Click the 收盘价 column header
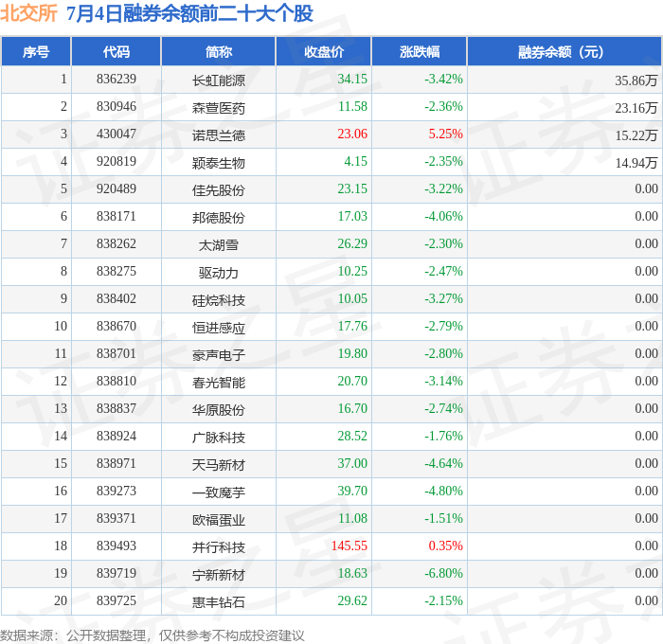Image resolution: width=663 pixels, height=644 pixels. (x=324, y=51)
